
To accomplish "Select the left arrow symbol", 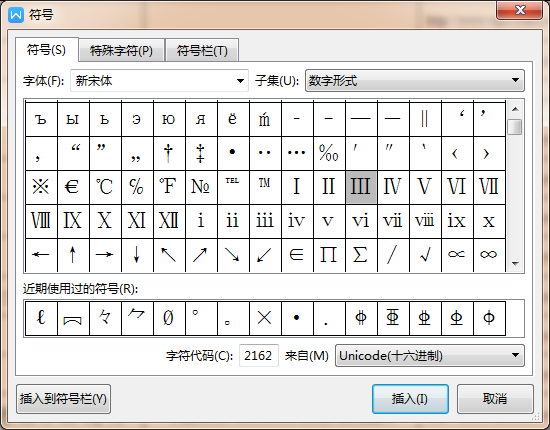I will coord(41,255).
